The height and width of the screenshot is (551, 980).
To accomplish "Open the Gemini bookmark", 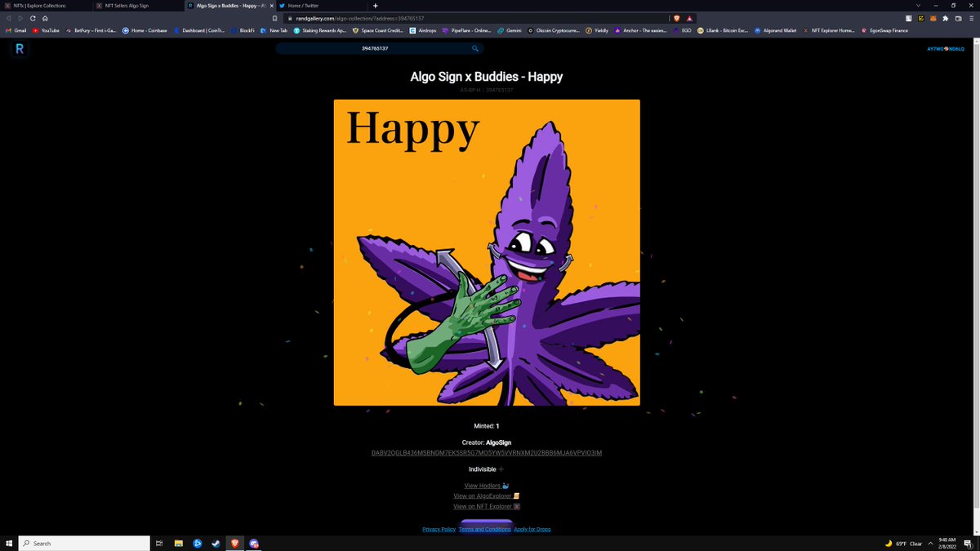I will pyautogui.click(x=509, y=30).
